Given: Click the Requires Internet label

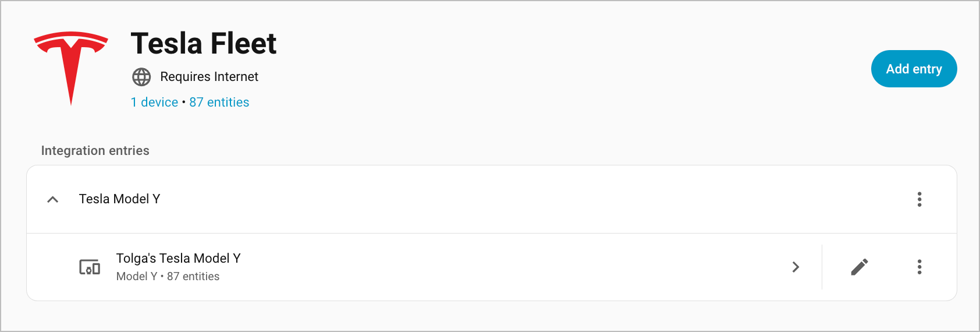Looking at the screenshot, I should click(x=209, y=77).
